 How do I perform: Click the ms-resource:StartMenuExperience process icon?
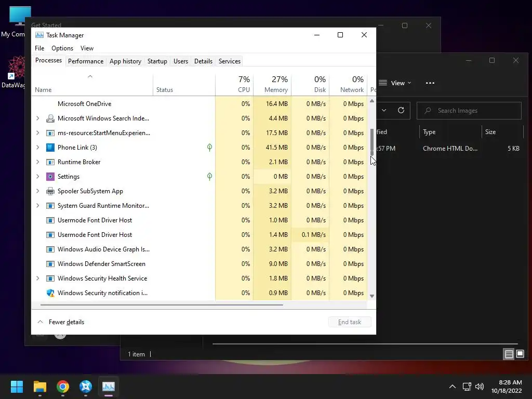click(50, 133)
